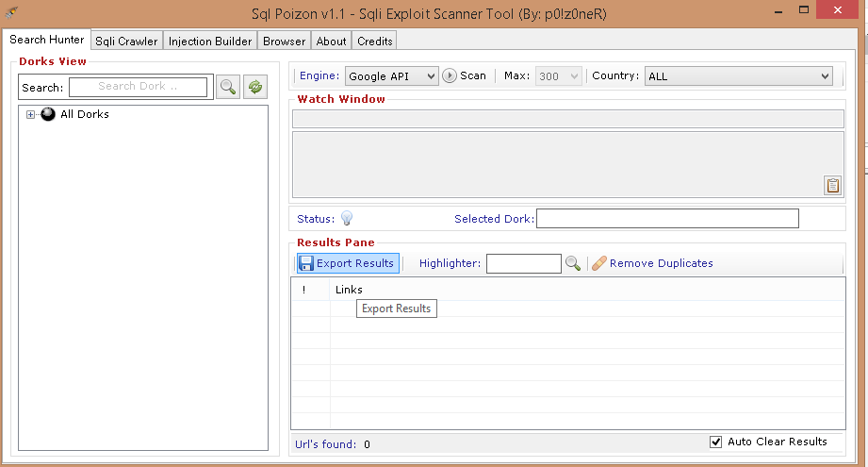Click the Links column header

pos(349,290)
